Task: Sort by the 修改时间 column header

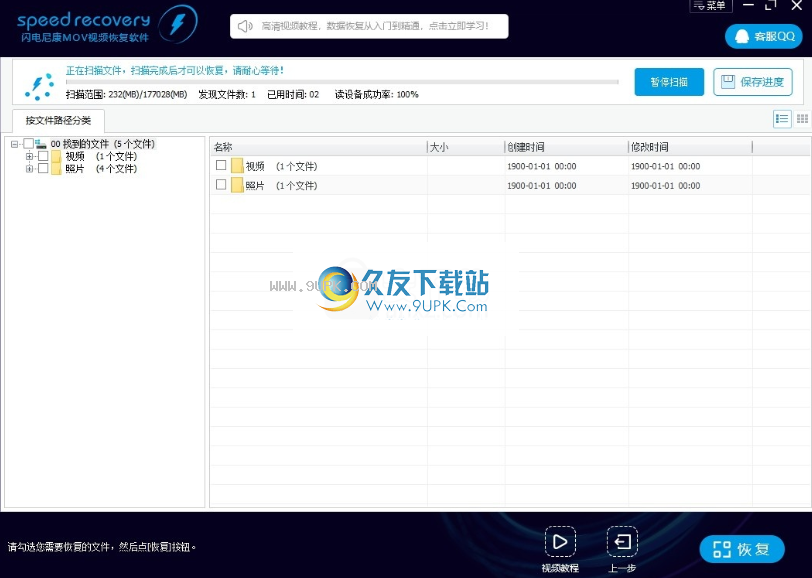Action: pos(690,147)
